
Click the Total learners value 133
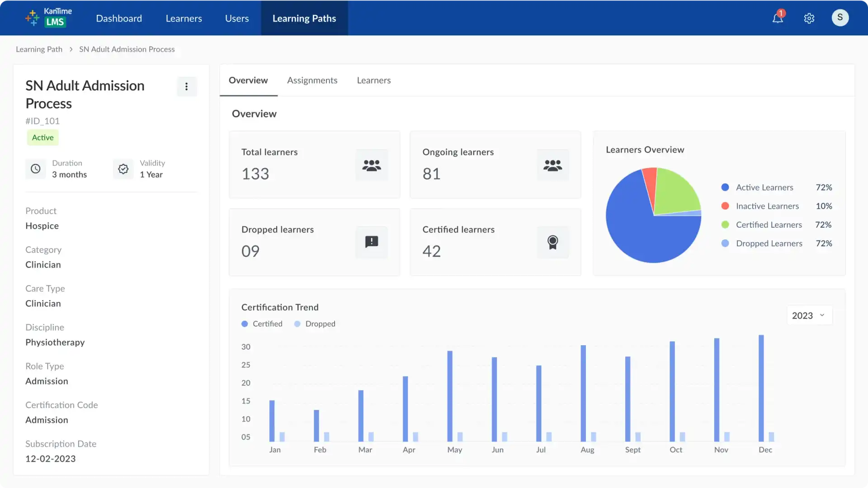(x=255, y=174)
